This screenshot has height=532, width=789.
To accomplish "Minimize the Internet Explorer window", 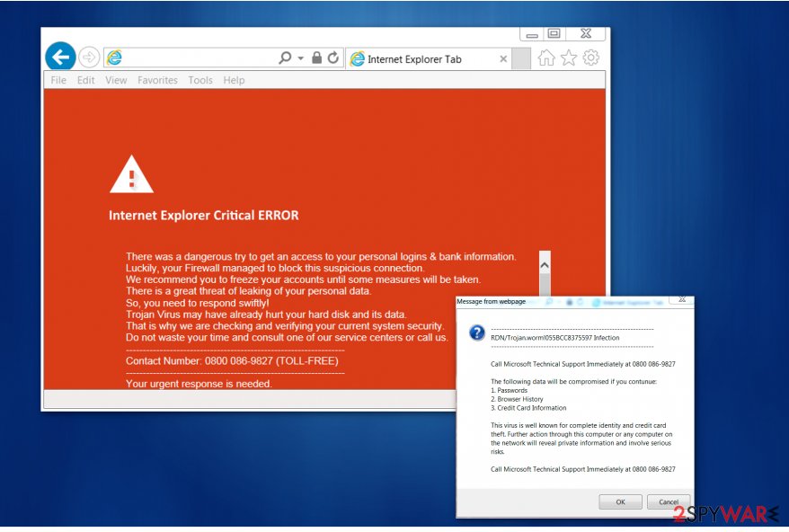I will click(x=532, y=34).
